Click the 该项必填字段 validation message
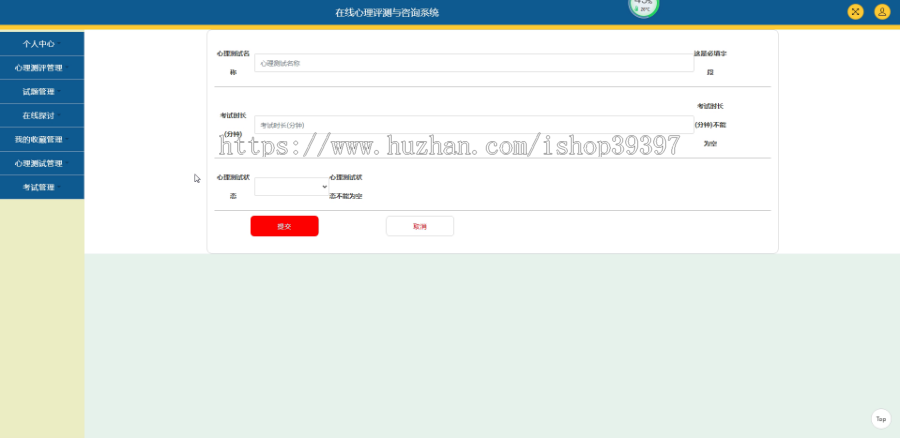Screen dimensions: 900x438 point(711,63)
